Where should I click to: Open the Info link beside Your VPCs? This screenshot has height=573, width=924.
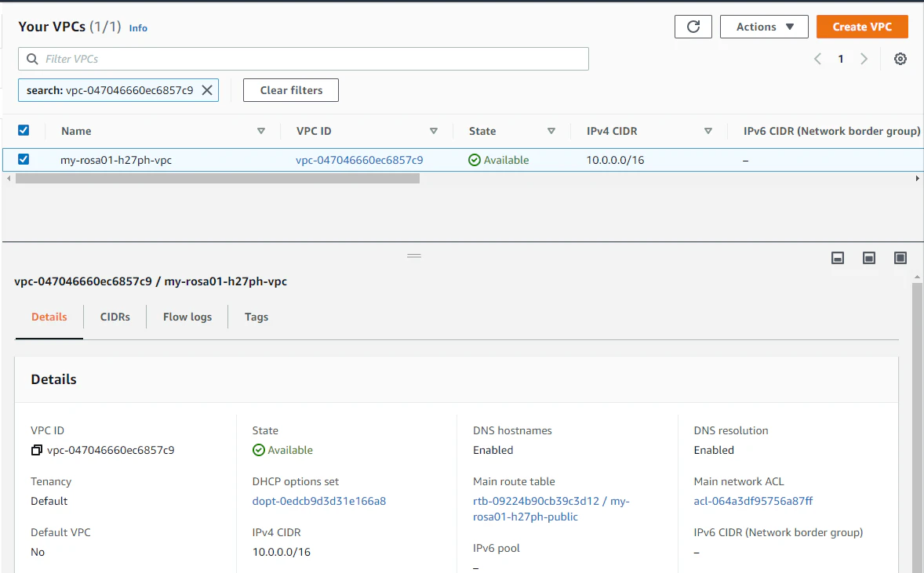tap(138, 27)
